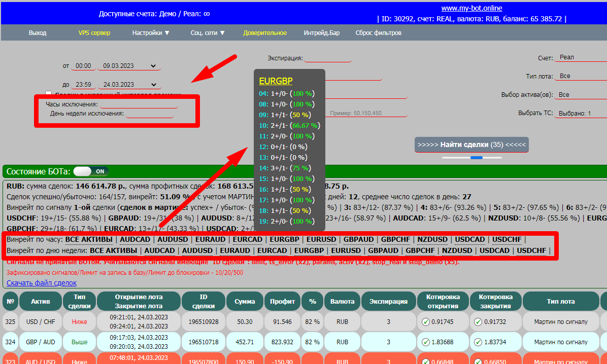Open the www.my-bot.online link
The image size is (607, 364).
[471, 8]
